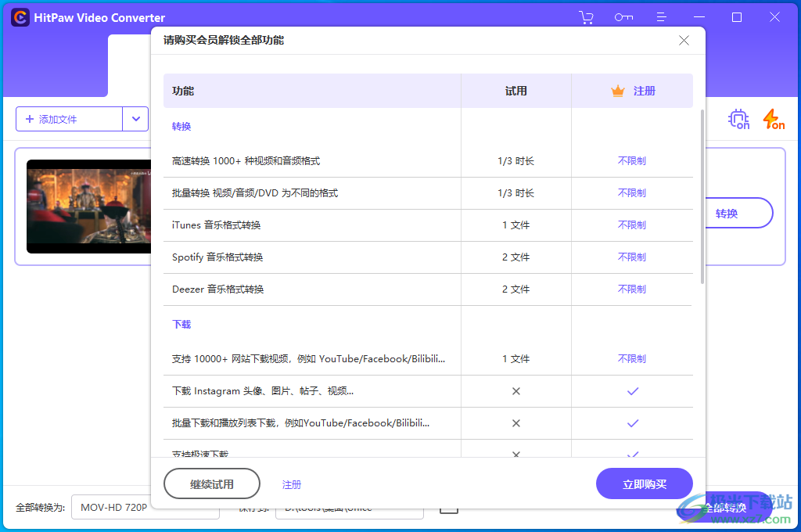
Task: Click the checkmark for 支持极速下载 under 注册
Action: click(632, 452)
